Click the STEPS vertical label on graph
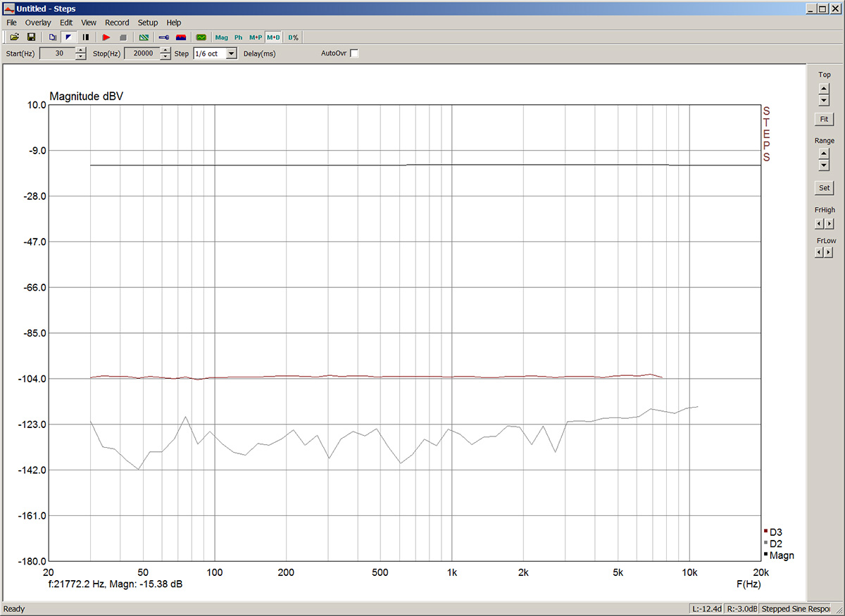This screenshot has height=616, width=845. (x=766, y=134)
